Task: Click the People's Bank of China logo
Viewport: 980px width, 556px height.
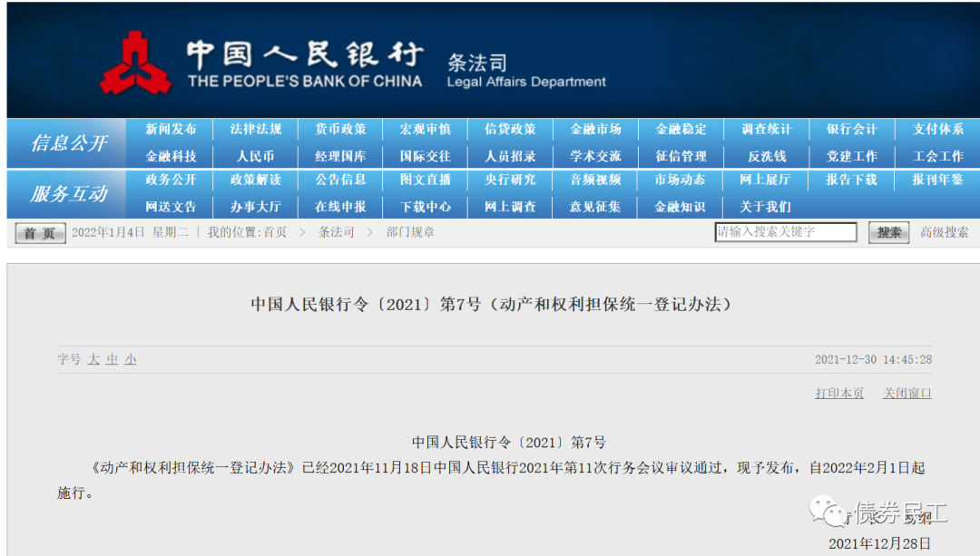Action: (136, 63)
